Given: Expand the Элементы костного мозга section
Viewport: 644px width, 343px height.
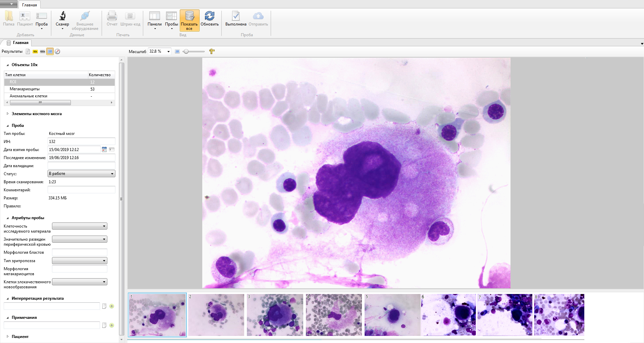Looking at the screenshot, I should coord(8,114).
